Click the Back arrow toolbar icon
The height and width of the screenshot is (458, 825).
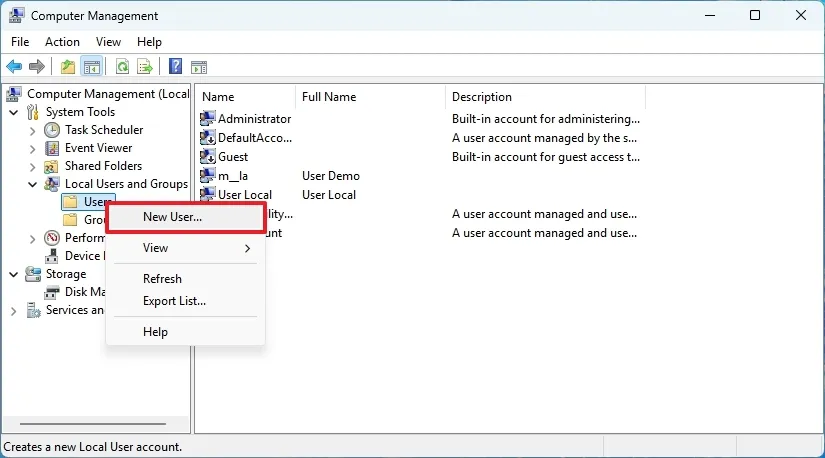tap(14, 67)
